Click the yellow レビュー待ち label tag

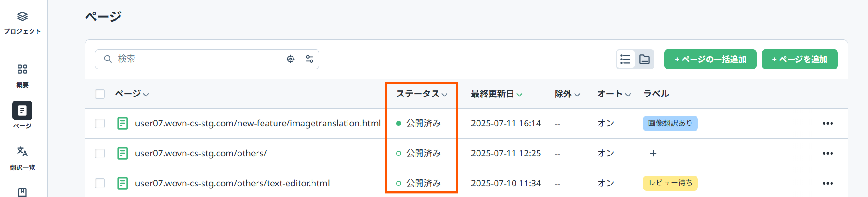click(x=670, y=183)
